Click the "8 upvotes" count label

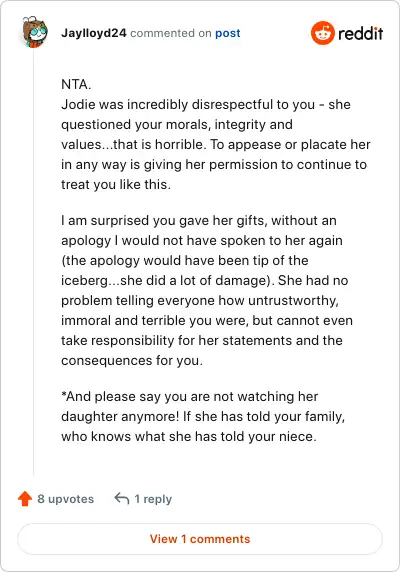tap(66, 499)
